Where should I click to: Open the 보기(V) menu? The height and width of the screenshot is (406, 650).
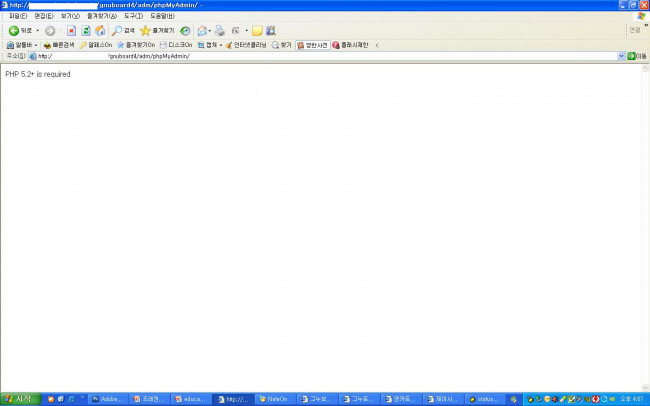pyautogui.click(x=70, y=16)
